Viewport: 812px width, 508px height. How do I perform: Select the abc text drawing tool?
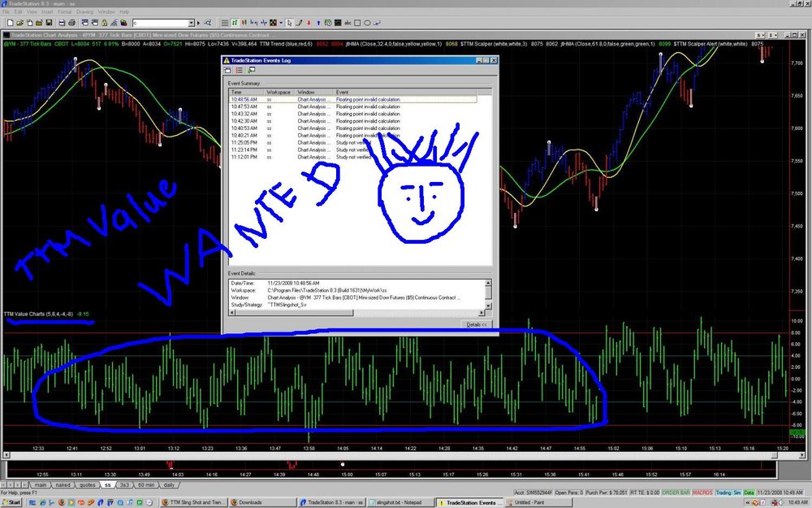tap(348, 23)
